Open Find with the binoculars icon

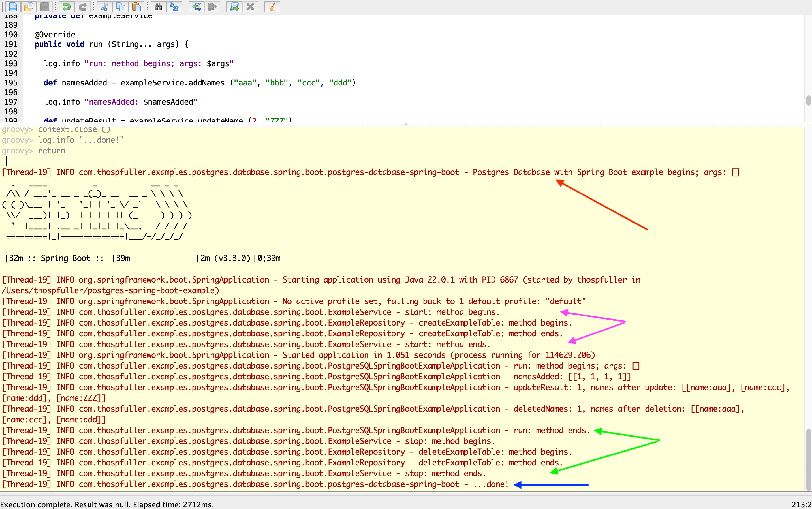point(158,7)
